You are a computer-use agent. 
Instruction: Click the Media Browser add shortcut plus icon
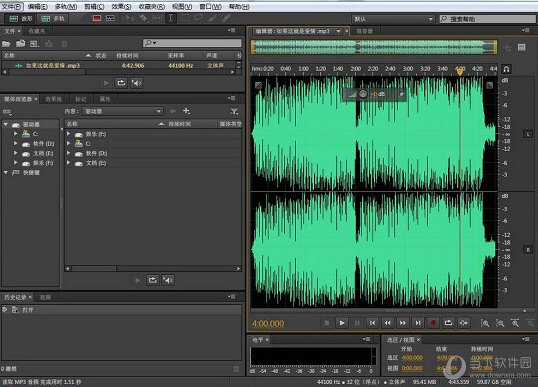point(186,111)
